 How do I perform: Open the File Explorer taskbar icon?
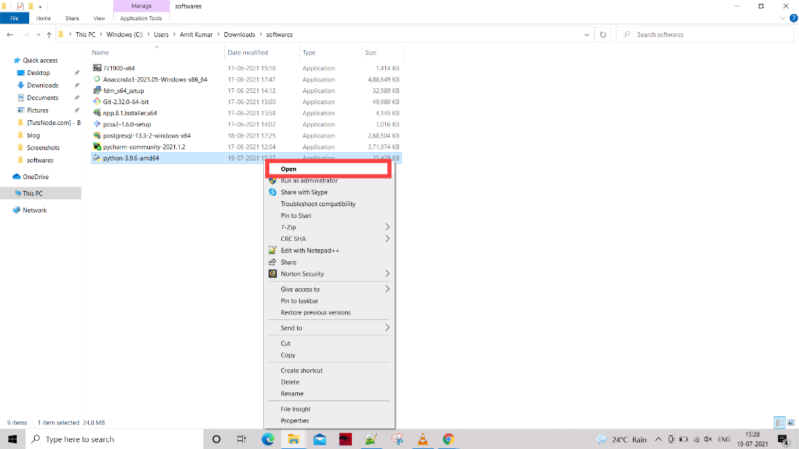click(x=294, y=439)
